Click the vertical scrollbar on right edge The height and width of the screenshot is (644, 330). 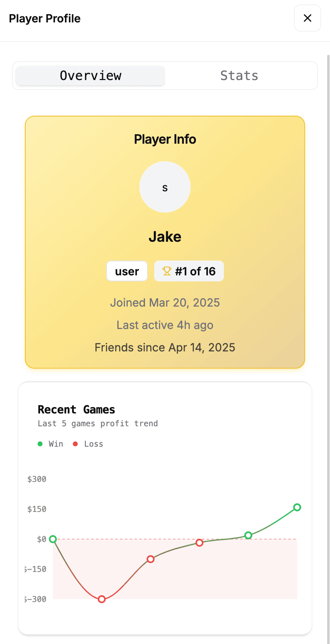coord(328,280)
